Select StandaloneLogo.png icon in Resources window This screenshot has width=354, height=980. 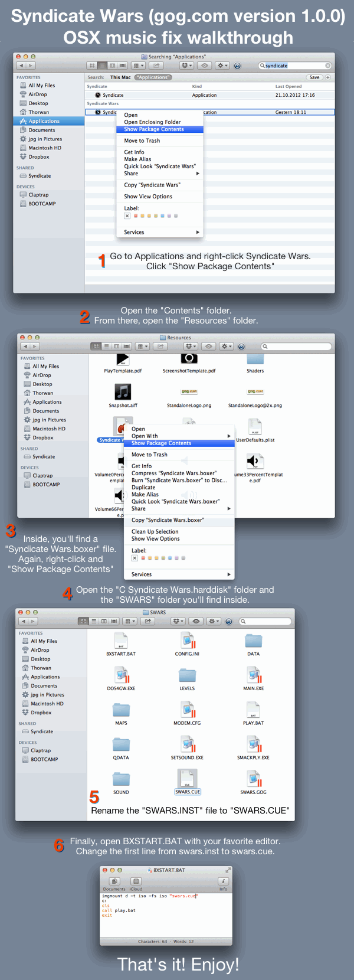189,391
